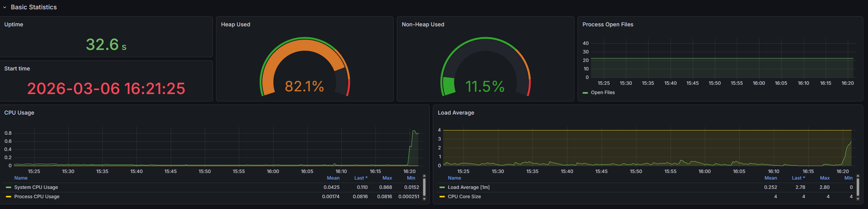This screenshot has height=209, width=868.
Task: Open the Process Open Files panel title menu
Action: click(x=608, y=24)
